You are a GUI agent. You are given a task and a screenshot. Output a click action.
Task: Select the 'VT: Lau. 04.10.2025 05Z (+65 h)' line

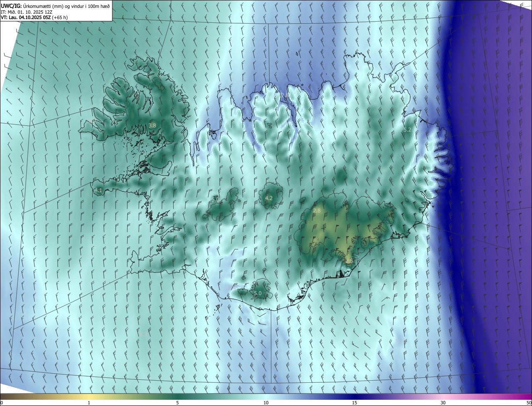(34, 17)
